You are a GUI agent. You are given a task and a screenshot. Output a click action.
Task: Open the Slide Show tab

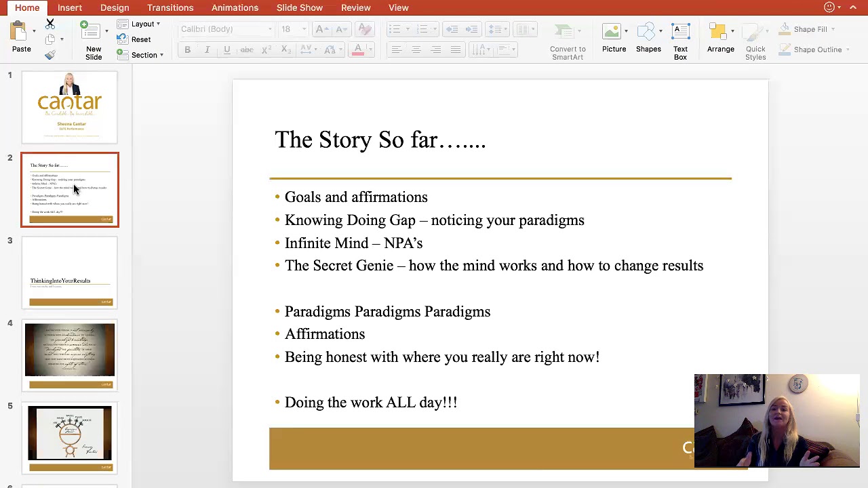click(x=300, y=7)
